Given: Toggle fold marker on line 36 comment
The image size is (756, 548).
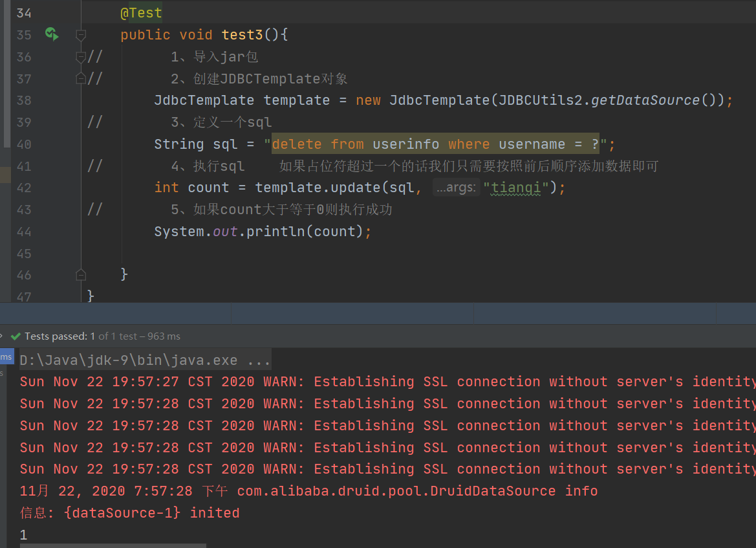Looking at the screenshot, I should click(81, 57).
